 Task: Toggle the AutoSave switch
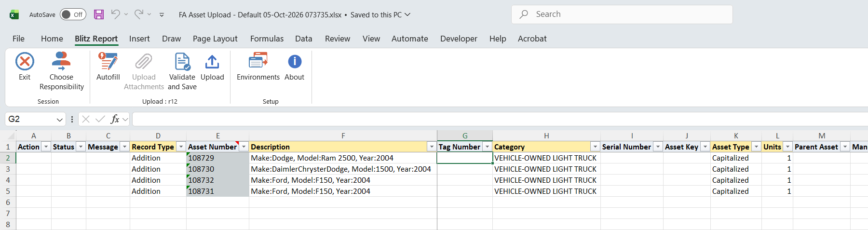pyautogui.click(x=73, y=14)
